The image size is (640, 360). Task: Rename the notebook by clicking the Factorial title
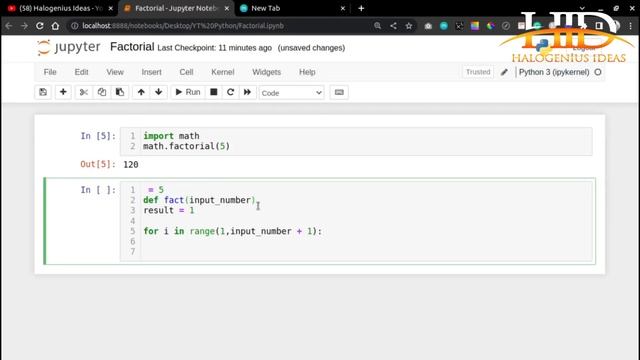(132, 47)
